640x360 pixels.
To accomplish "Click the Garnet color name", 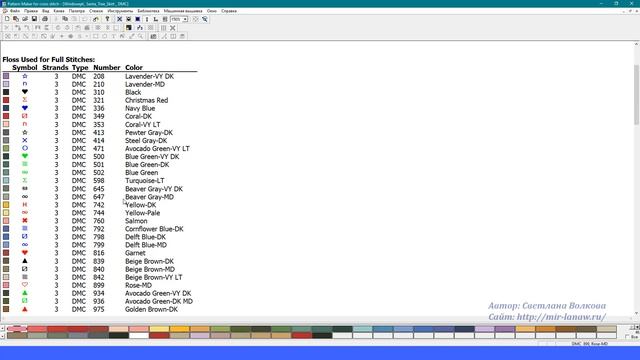I will click(x=135, y=253).
